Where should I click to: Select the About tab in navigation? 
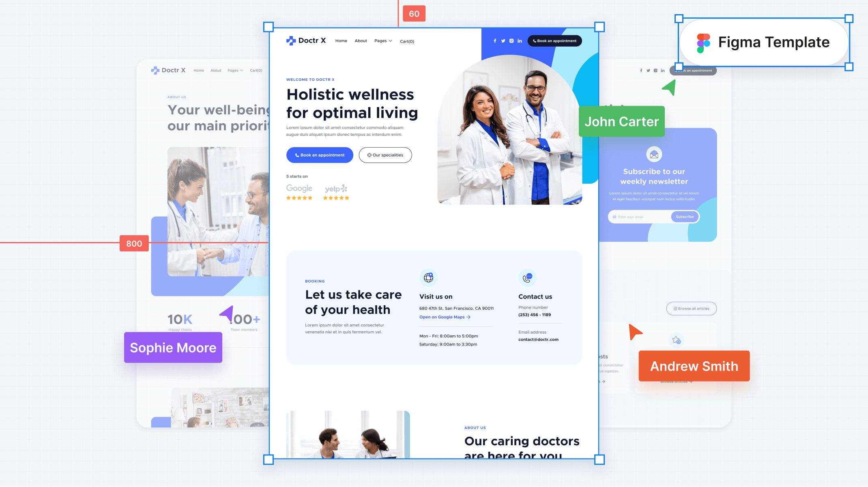pos(361,41)
